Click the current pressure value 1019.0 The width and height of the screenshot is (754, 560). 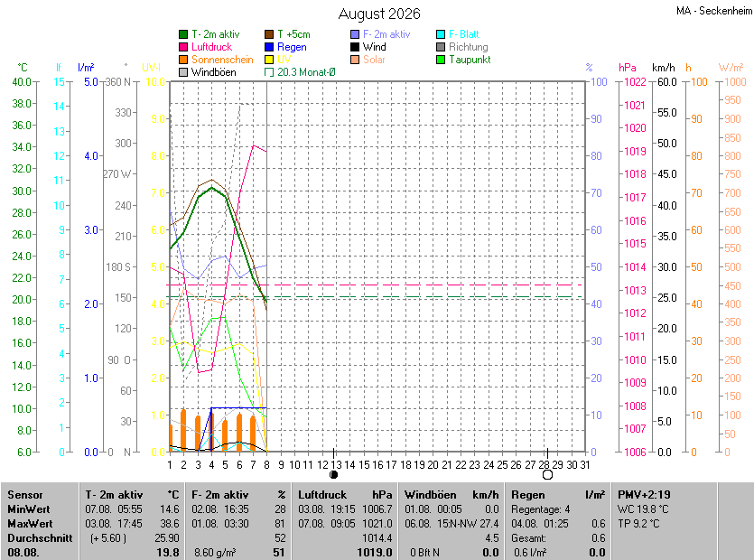(375, 552)
